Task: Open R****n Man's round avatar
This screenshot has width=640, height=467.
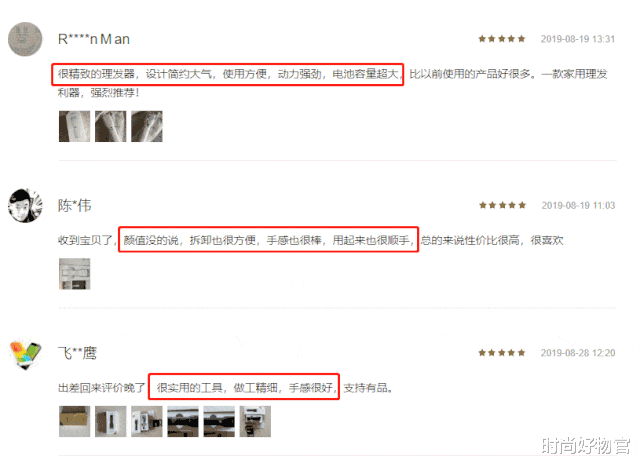Action: pyautogui.click(x=25, y=39)
